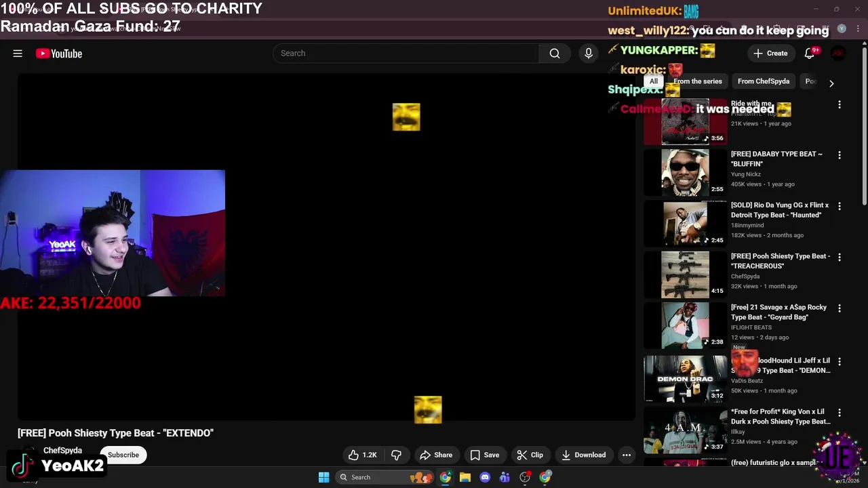Open the DABABY TYPE BEAT thumbnail
868x488 pixels.
click(x=685, y=173)
